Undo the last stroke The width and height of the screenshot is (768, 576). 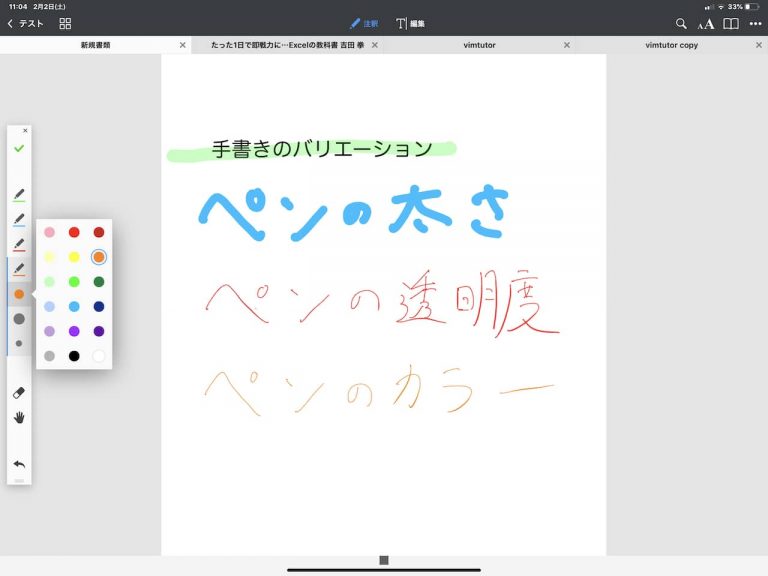[x=19, y=464]
